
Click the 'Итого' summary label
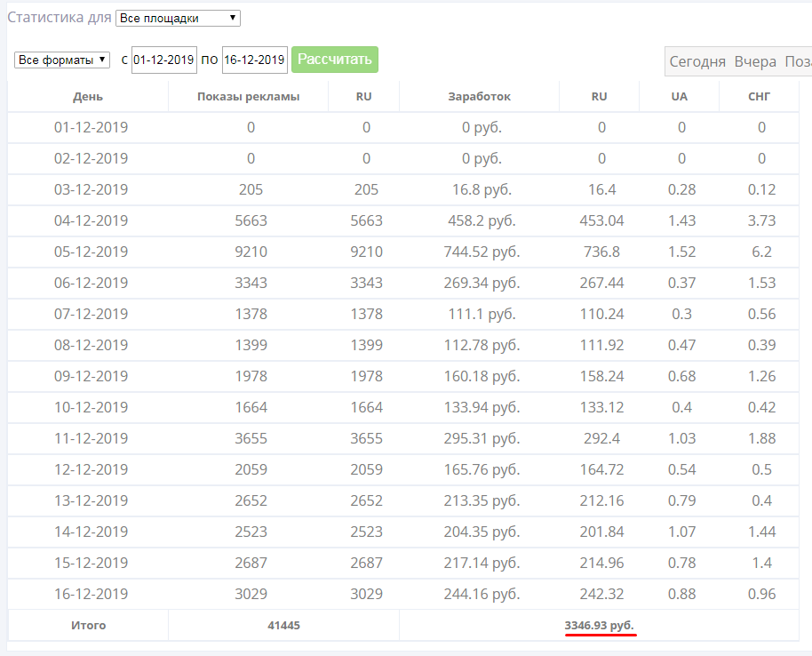[x=89, y=626]
